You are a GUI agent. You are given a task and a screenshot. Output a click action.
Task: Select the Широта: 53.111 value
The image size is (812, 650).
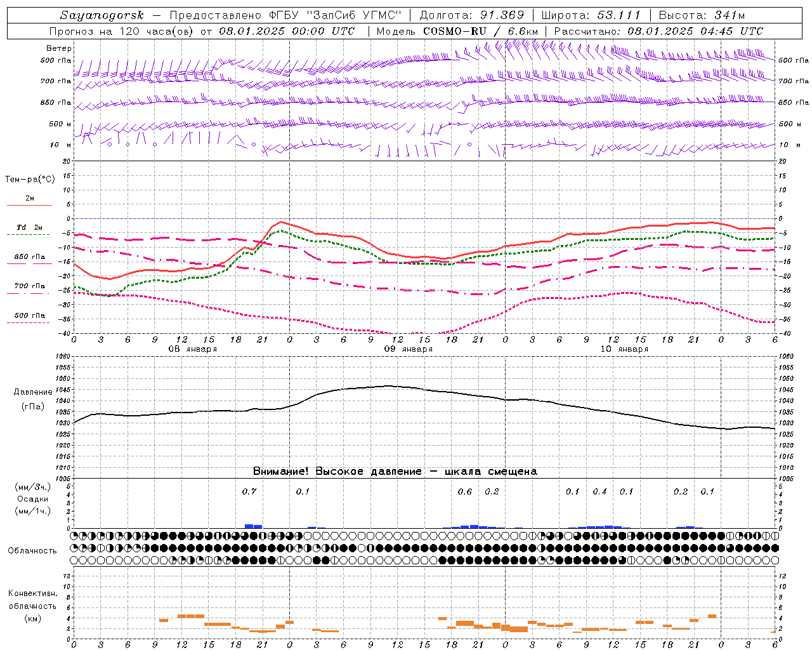(x=591, y=15)
